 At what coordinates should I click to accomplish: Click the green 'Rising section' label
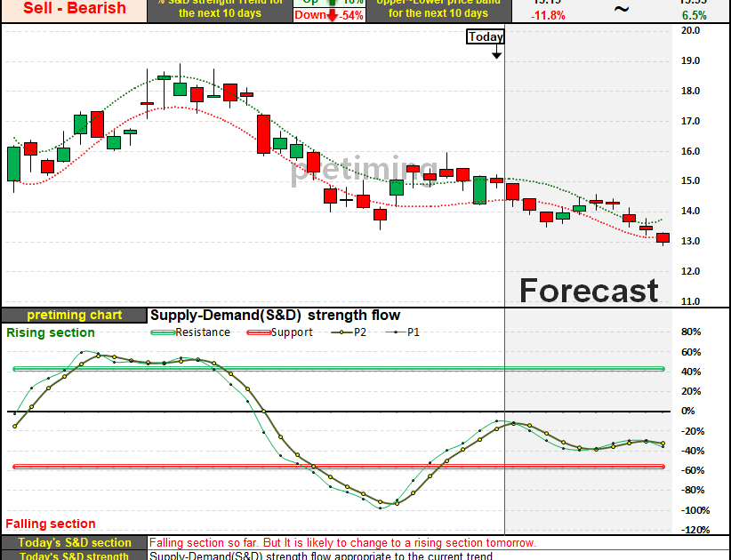(x=51, y=332)
